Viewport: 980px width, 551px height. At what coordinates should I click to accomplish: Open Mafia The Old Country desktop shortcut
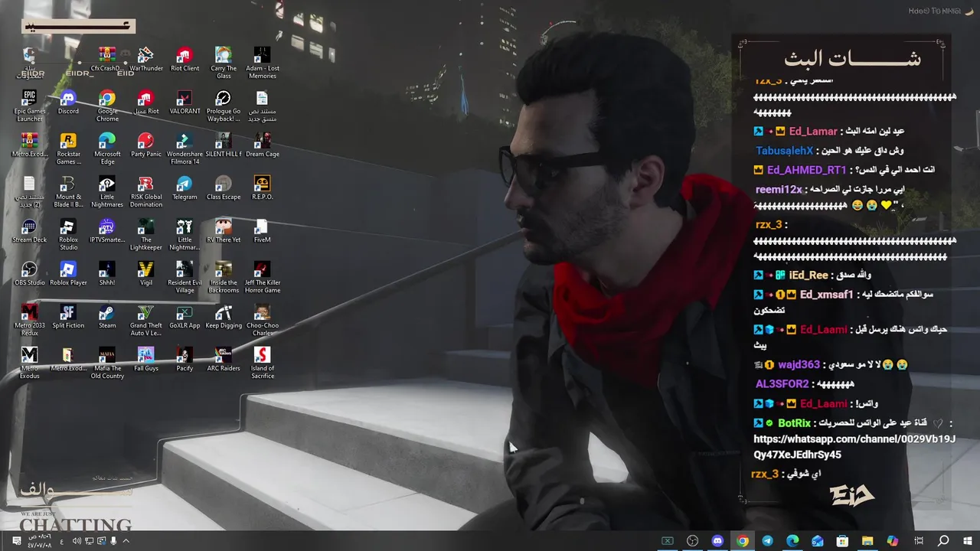click(107, 363)
